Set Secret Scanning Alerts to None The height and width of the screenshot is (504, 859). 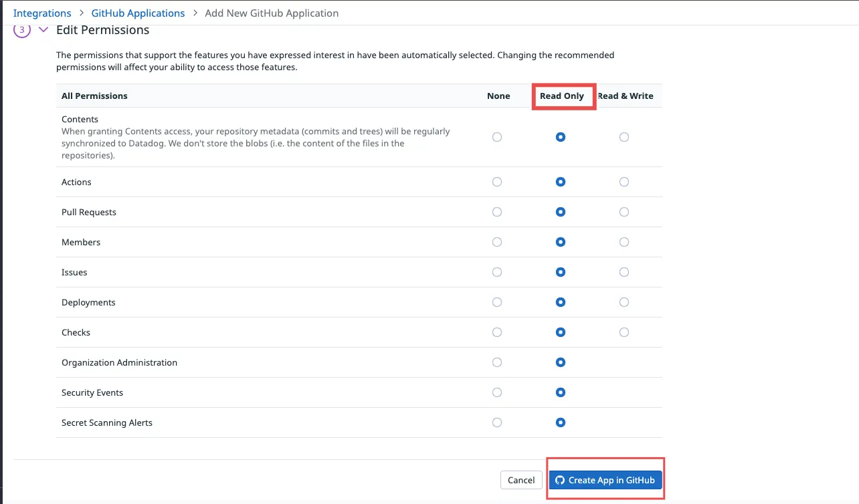coord(497,422)
